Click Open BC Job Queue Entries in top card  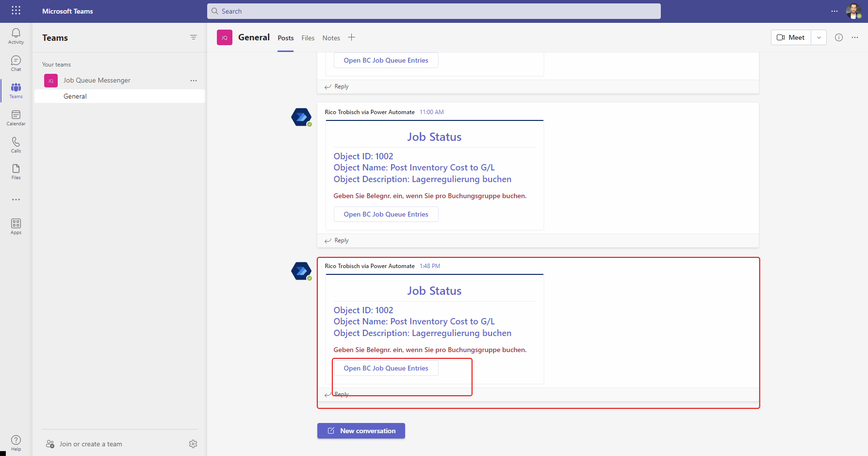pyautogui.click(x=386, y=60)
